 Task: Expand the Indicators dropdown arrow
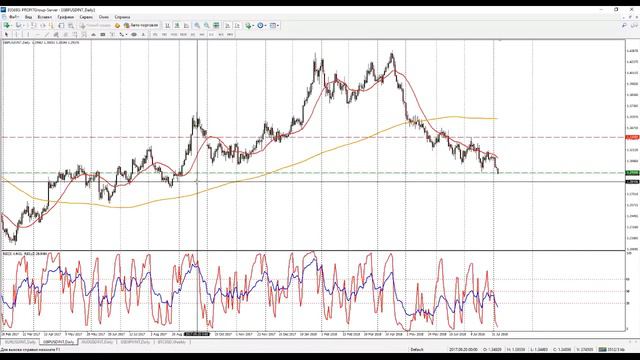tap(253, 25)
